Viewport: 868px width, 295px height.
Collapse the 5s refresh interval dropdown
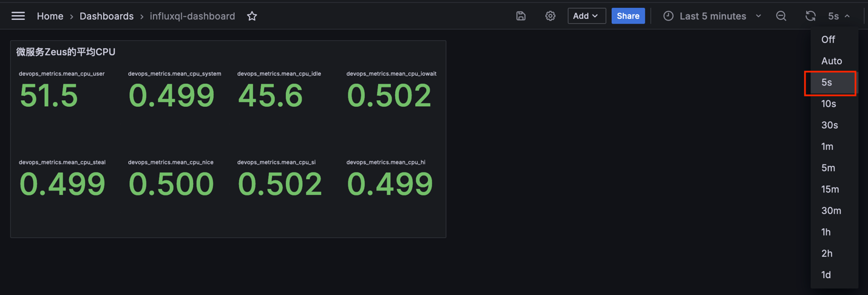[839, 16]
